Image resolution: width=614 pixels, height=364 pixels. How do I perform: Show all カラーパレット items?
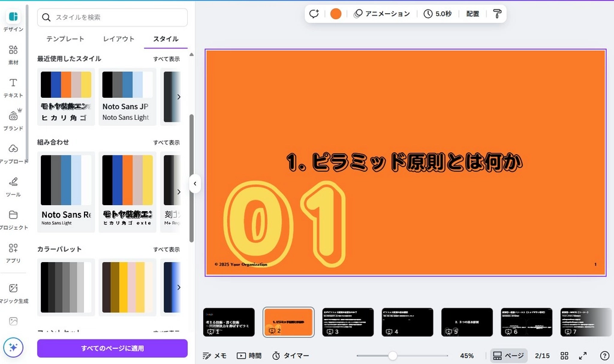pos(167,249)
